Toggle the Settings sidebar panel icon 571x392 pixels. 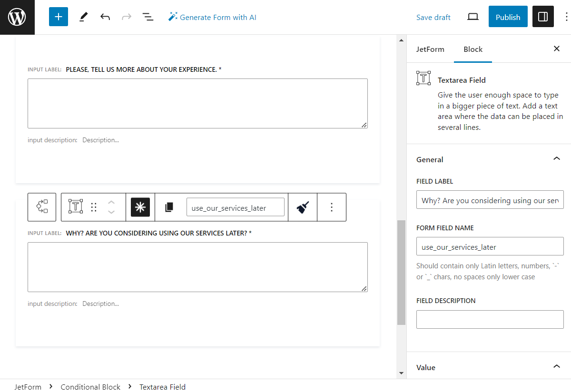click(543, 16)
